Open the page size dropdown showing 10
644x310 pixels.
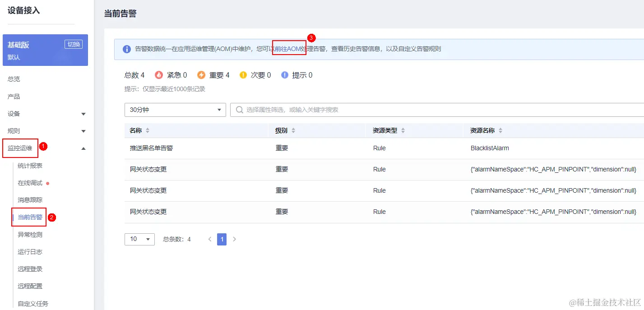(x=139, y=239)
